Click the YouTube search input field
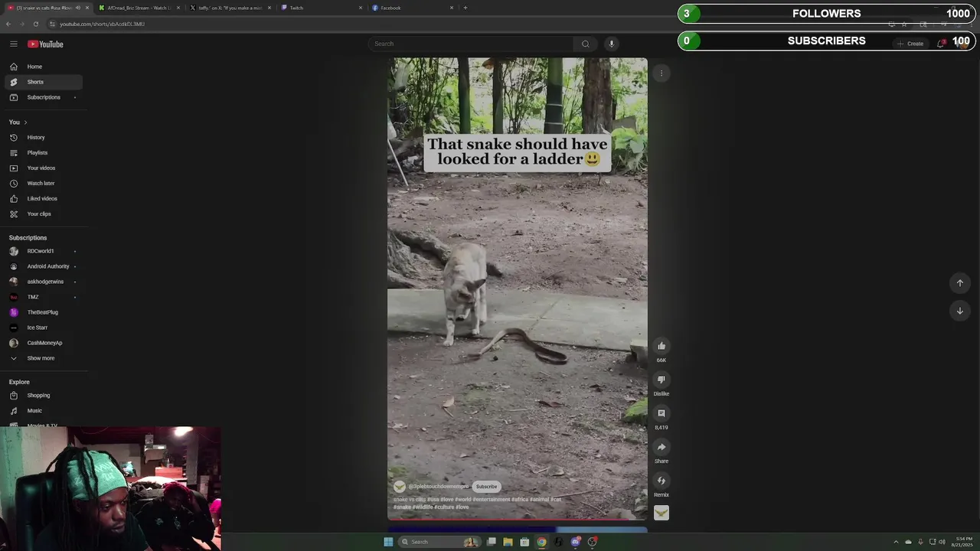Viewport: 980px width, 551px height. coord(471,44)
